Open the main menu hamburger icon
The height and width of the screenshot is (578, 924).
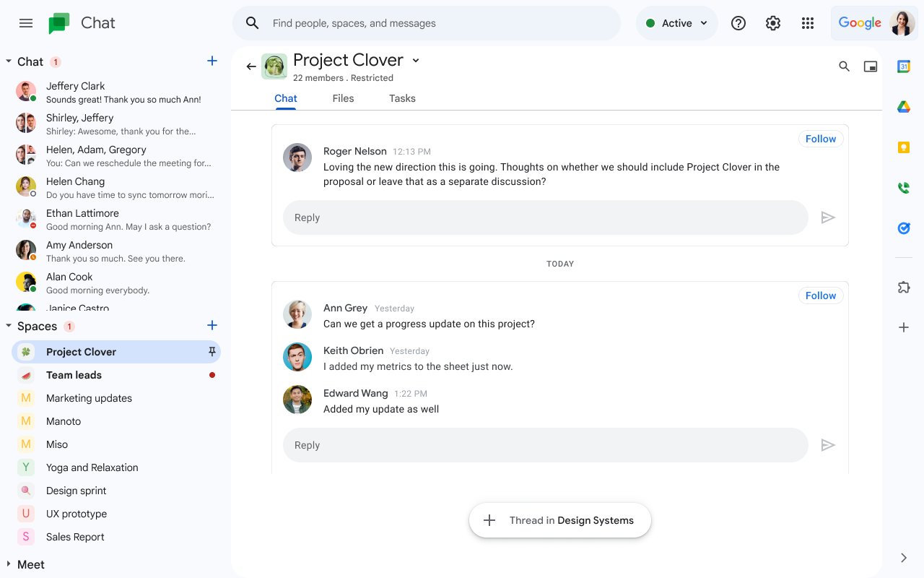(26, 22)
